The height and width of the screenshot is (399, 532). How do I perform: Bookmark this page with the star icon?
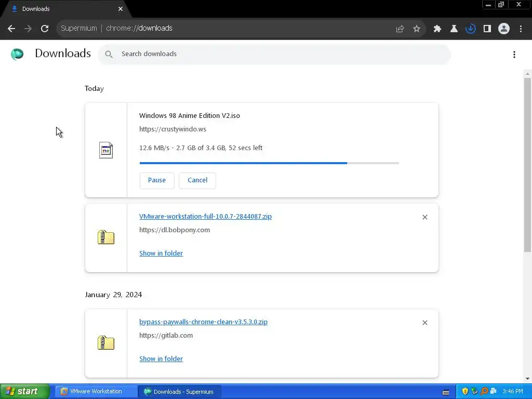pos(417,29)
